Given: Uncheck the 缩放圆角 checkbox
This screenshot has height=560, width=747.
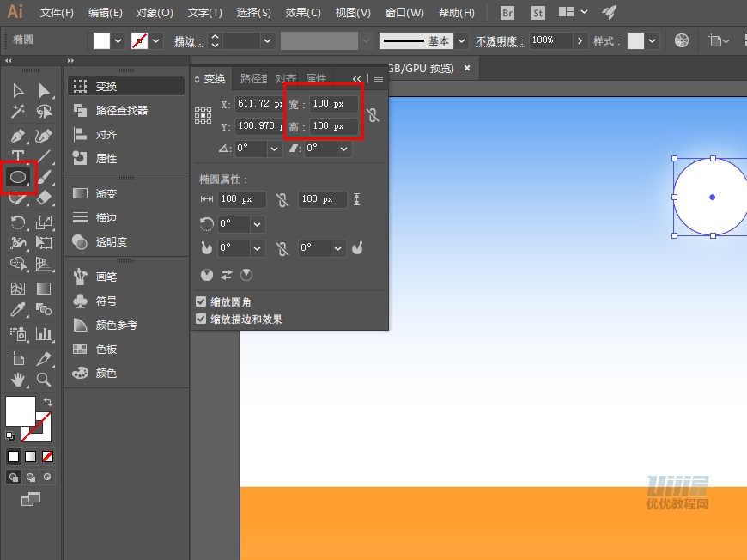Looking at the screenshot, I should [x=201, y=302].
